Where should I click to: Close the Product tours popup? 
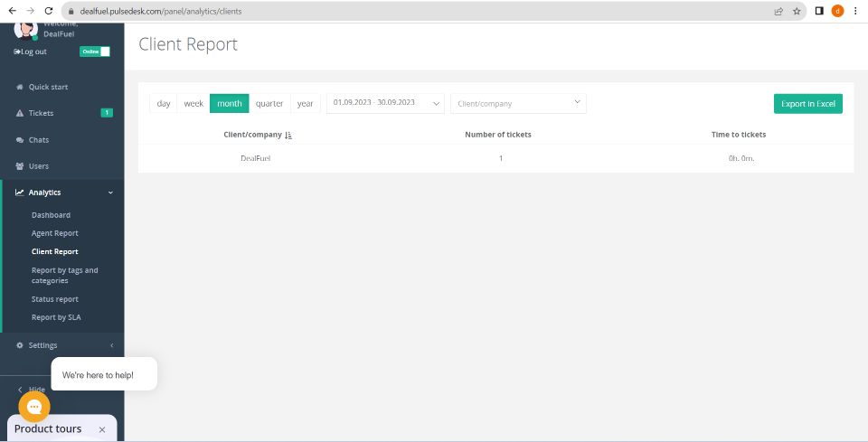click(x=102, y=429)
